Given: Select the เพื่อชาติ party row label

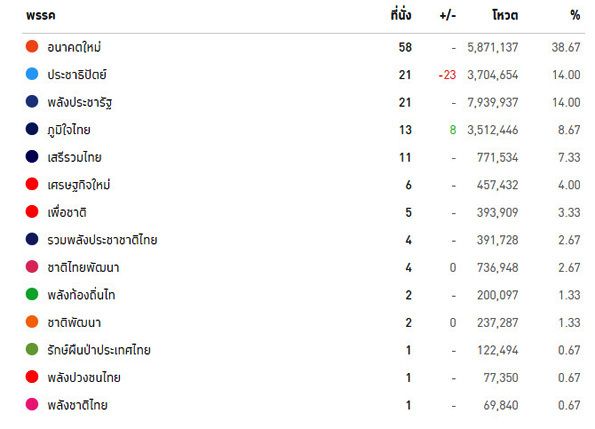Looking at the screenshot, I should click(x=67, y=212).
